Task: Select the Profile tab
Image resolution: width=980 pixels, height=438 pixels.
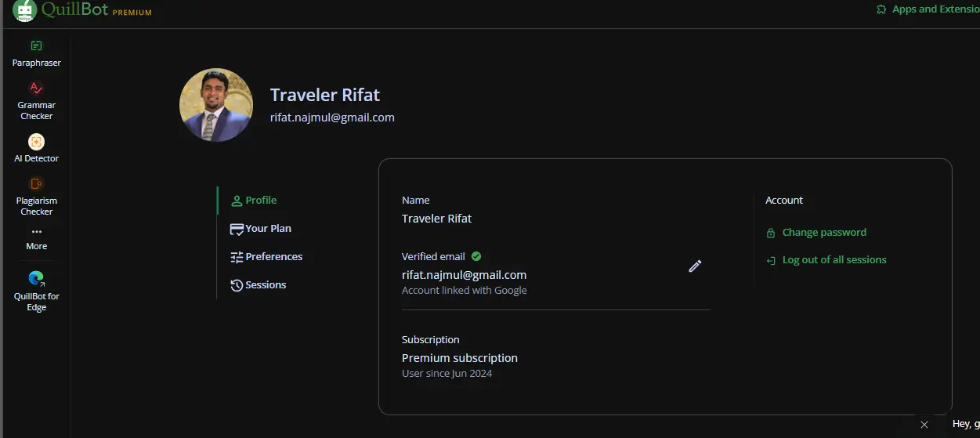Action: (255, 201)
